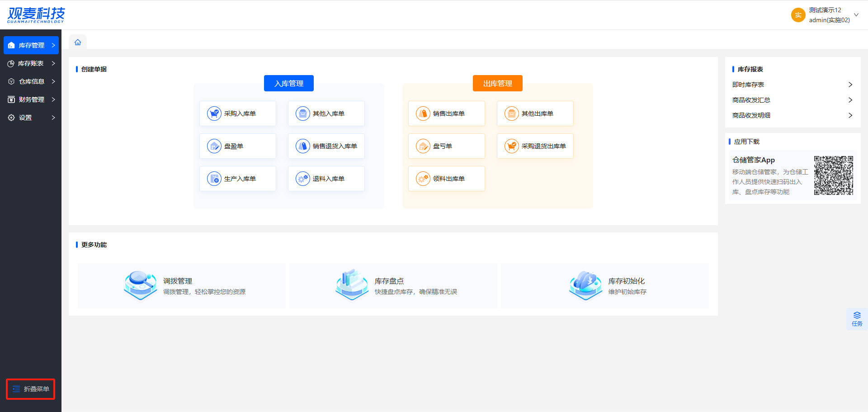Image resolution: width=868 pixels, height=412 pixels.
Task: Click the 折叠菜单 label
Action: point(37,389)
